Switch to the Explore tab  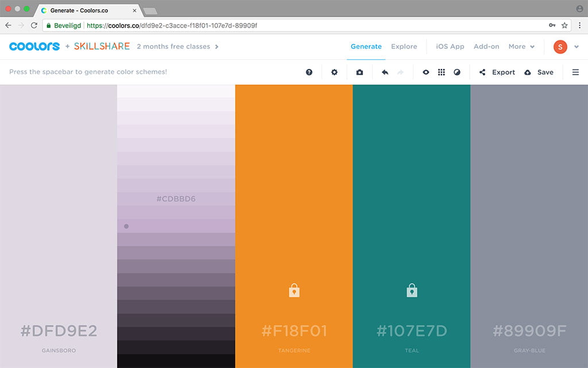[x=404, y=47]
